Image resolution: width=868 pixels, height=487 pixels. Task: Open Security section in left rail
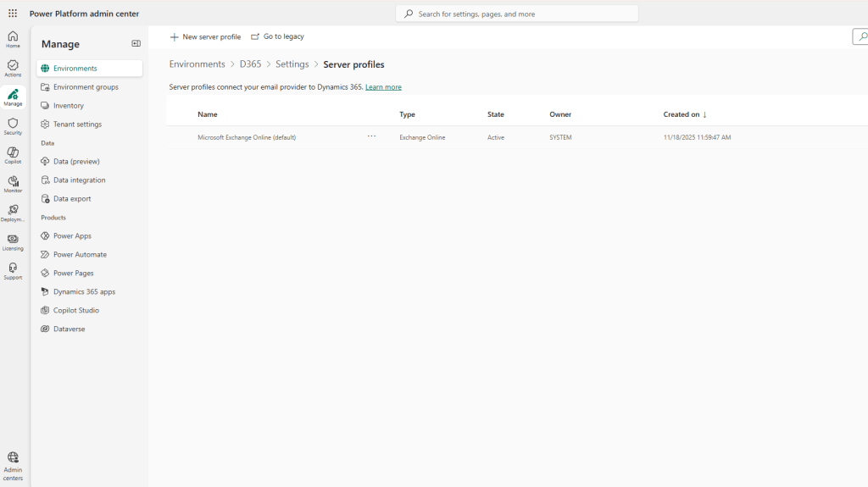click(13, 126)
